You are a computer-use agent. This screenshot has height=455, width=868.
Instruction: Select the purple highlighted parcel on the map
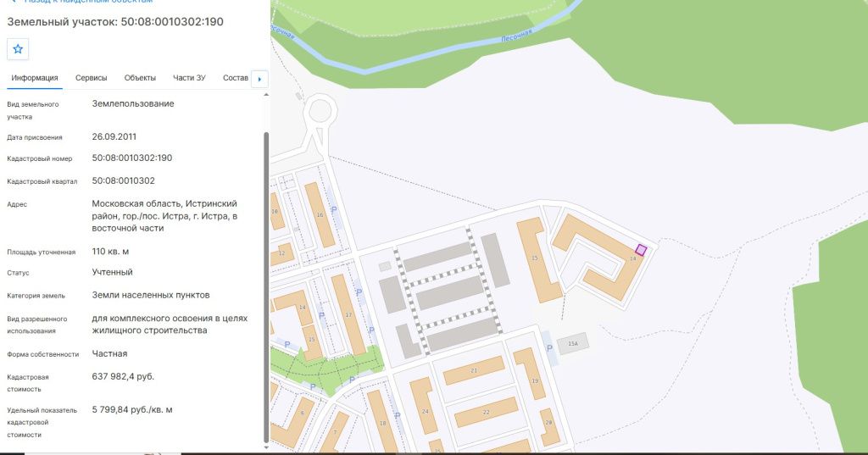pyautogui.click(x=641, y=250)
